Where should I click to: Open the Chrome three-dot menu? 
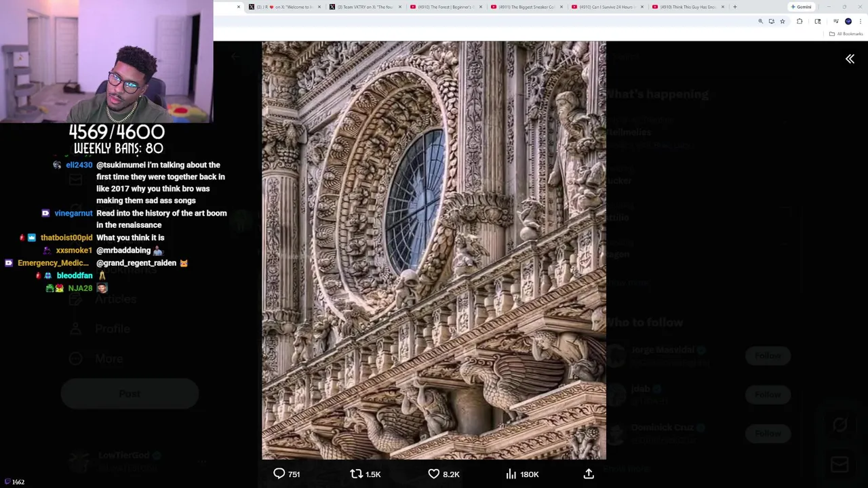click(861, 22)
